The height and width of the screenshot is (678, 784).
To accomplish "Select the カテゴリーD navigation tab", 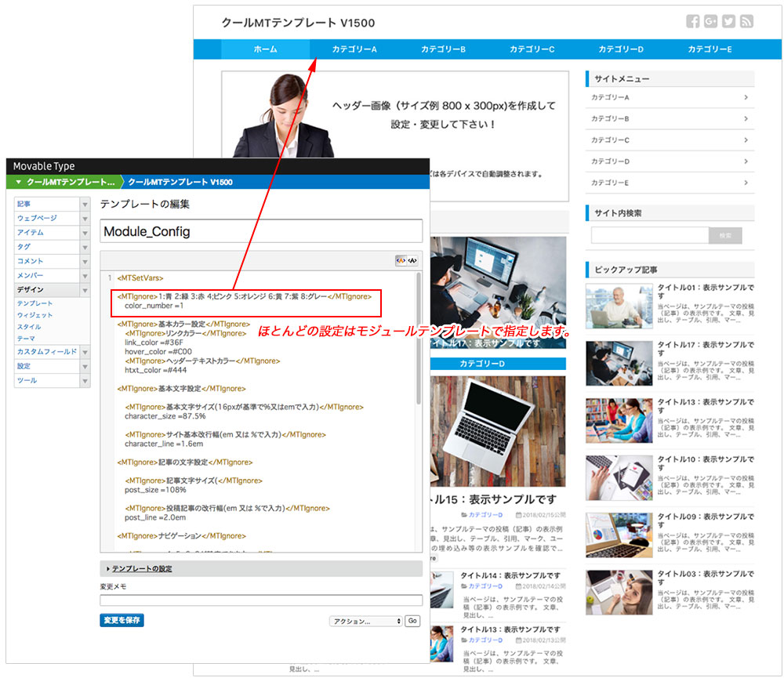I will pos(622,49).
